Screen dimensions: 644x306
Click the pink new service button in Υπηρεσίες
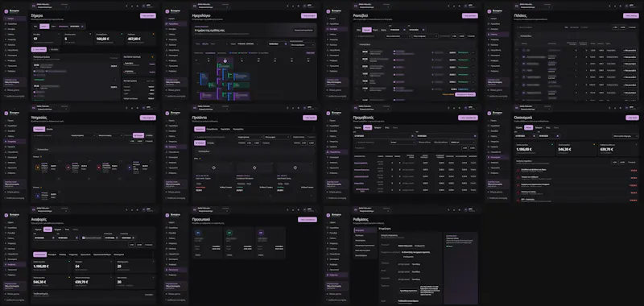(x=148, y=118)
